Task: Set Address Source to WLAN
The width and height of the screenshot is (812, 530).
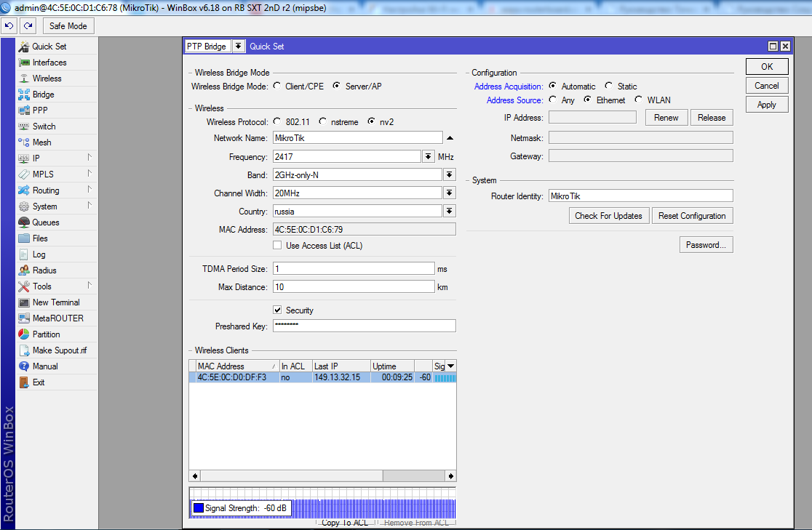Action: 639,100
